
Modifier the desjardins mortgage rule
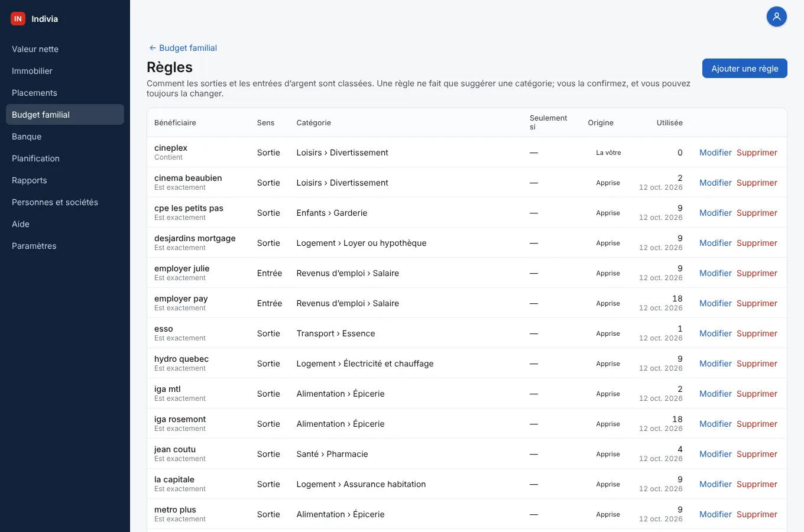(715, 243)
